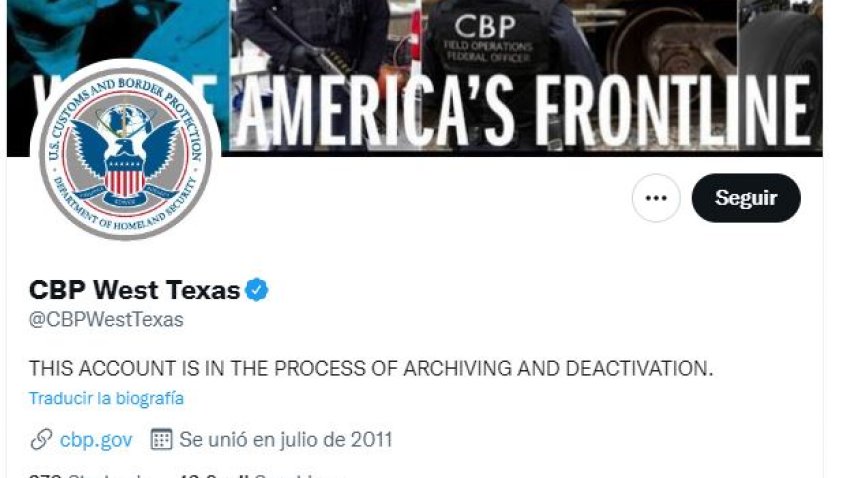The height and width of the screenshot is (478, 850).
Task: Open the partially visible Siguiendo following count
Action: pos(93,475)
